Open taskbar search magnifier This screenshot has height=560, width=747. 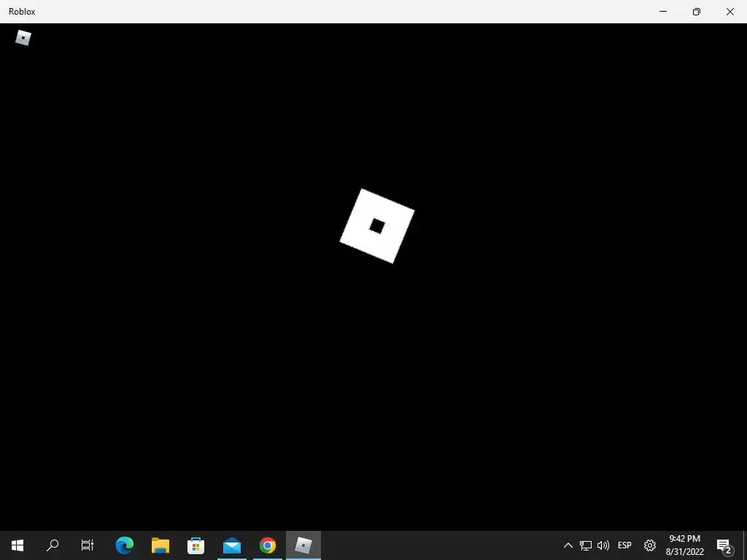pos(53,545)
